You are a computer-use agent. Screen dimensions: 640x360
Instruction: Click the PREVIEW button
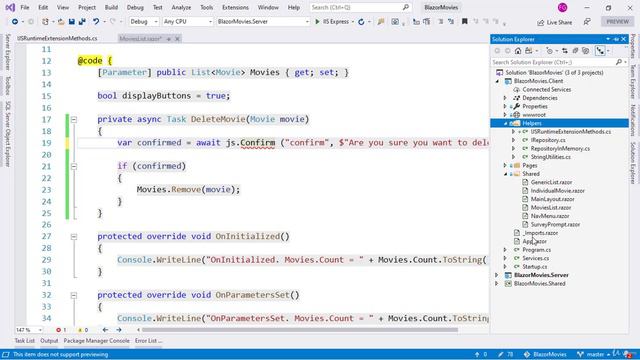click(x=618, y=22)
